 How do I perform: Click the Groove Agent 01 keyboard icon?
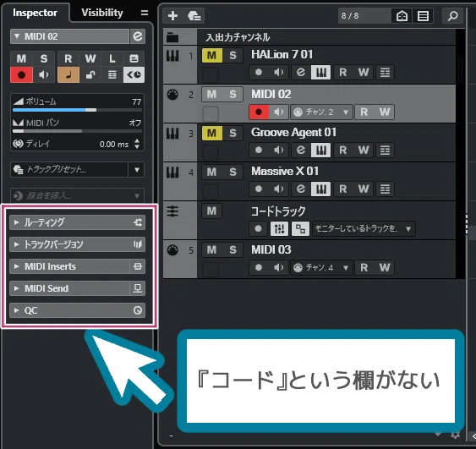coord(321,150)
